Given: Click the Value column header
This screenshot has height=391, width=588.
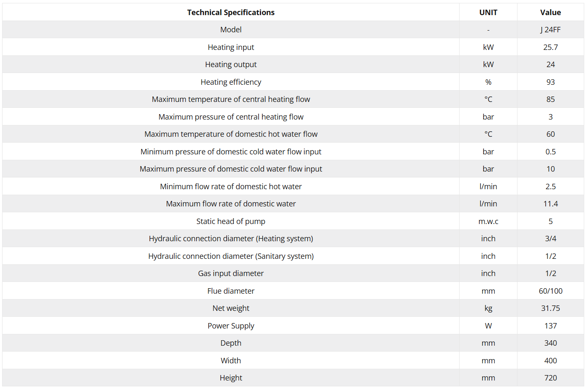Looking at the screenshot, I should (550, 13).
